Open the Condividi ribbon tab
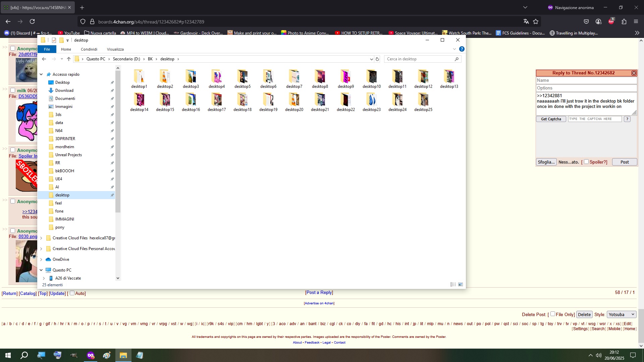 pos(89,49)
